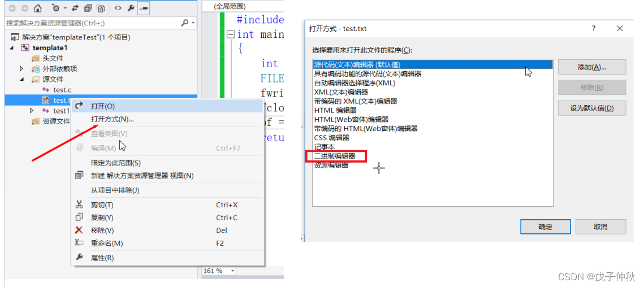Image resolution: width=644 pixels, height=287 pixels.
Task: Select 带编码的 XML(文本)编辑器
Action: click(433, 101)
